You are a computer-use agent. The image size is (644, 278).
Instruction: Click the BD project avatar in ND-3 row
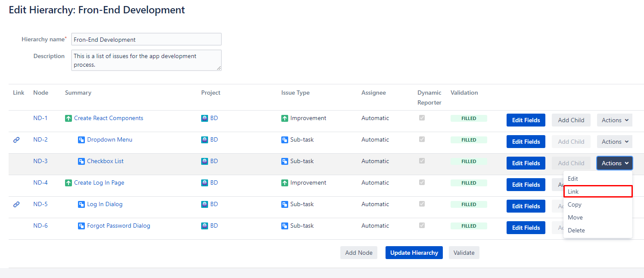pyautogui.click(x=205, y=161)
